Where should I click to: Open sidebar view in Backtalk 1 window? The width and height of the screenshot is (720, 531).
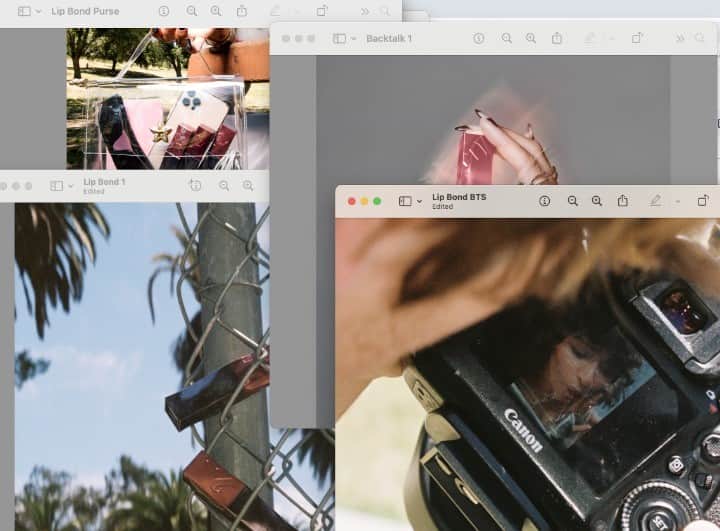[x=339, y=39]
